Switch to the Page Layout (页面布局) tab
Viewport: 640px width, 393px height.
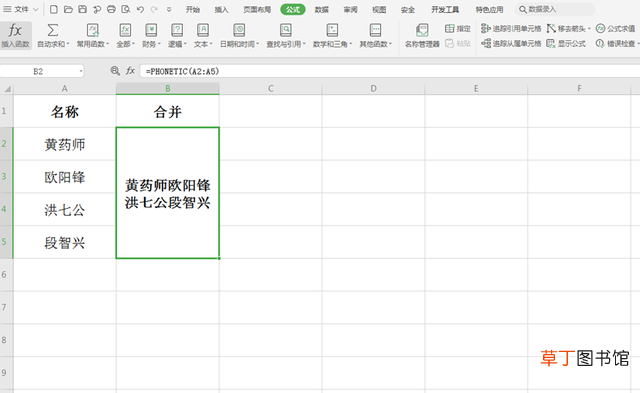point(257,9)
